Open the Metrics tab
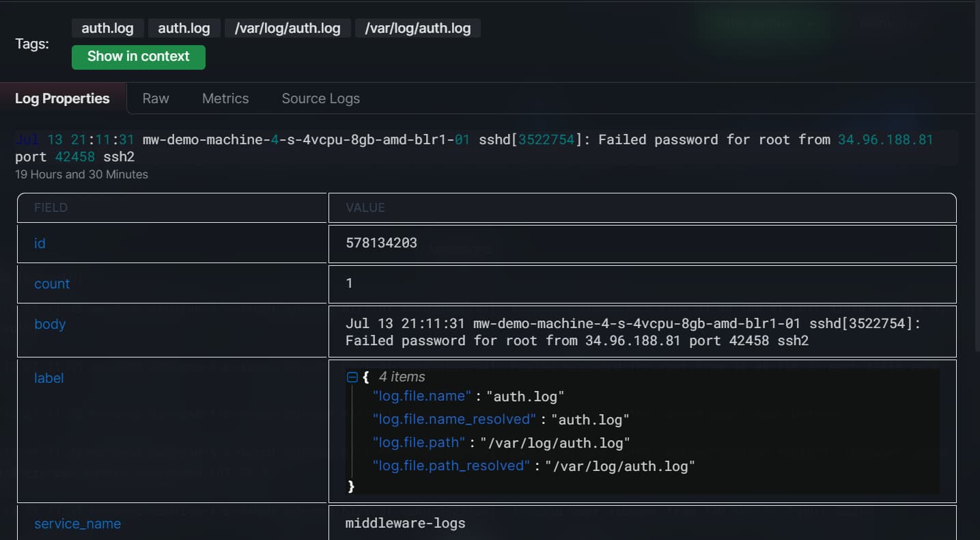The height and width of the screenshot is (540, 980). coord(225,98)
